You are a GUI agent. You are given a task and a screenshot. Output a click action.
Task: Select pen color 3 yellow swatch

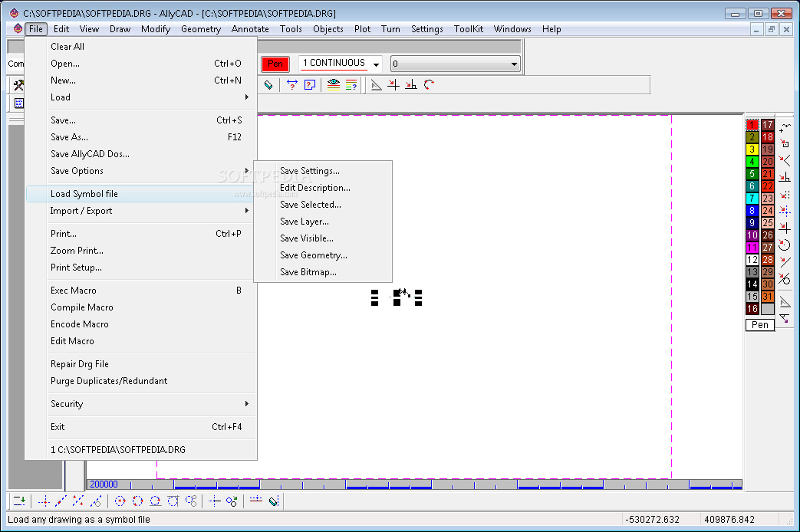(x=752, y=149)
